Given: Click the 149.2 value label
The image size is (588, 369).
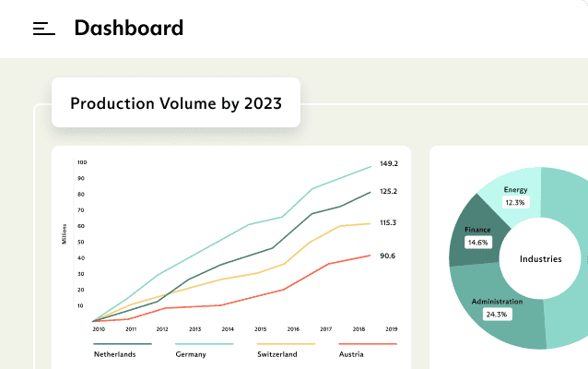Looking at the screenshot, I should point(389,163).
